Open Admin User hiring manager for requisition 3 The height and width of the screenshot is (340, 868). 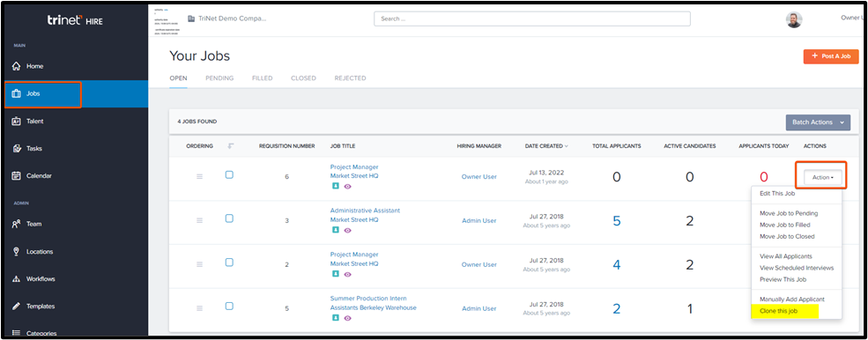(x=479, y=220)
